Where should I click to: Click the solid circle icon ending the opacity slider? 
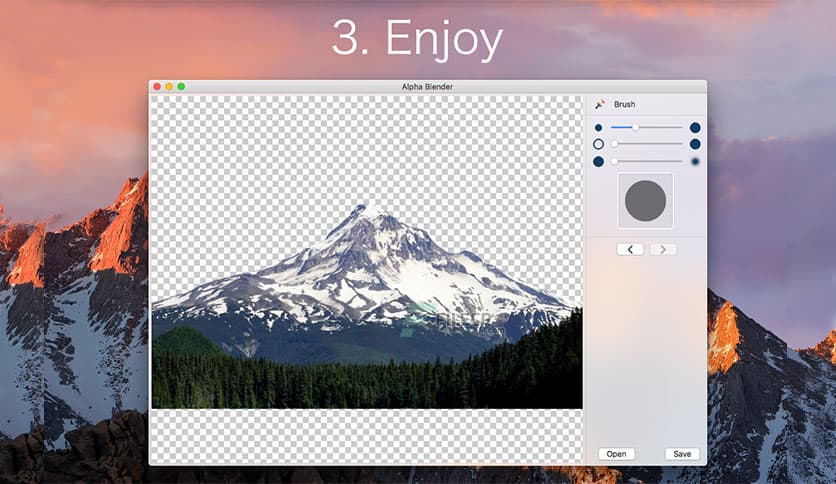tap(695, 144)
